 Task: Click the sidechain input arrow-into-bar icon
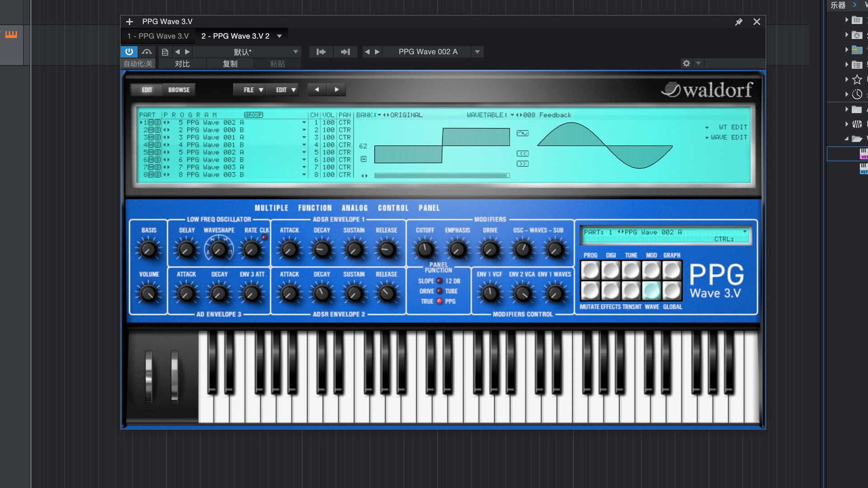pyautogui.click(x=321, y=52)
